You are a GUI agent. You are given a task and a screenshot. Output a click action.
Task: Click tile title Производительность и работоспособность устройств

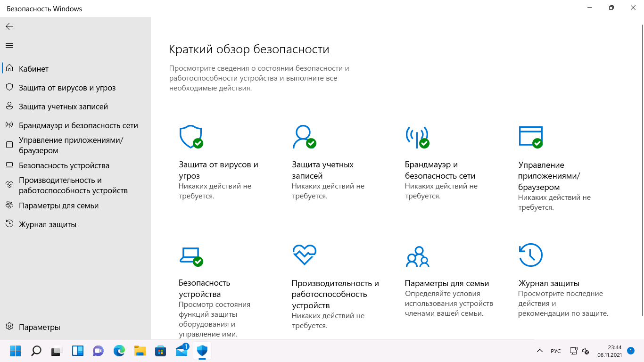click(x=335, y=294)
